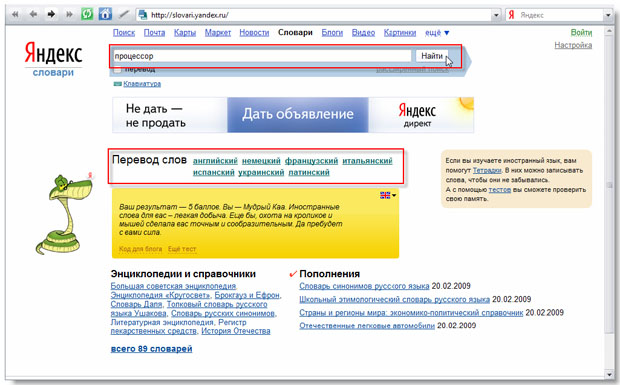Click the Ещё тест link

[182, 249]
